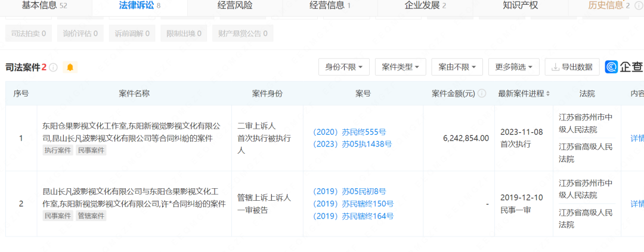644x252 pixels.
Task: Click case amount 6,242,854.00
Action: (x=466, y=138)
